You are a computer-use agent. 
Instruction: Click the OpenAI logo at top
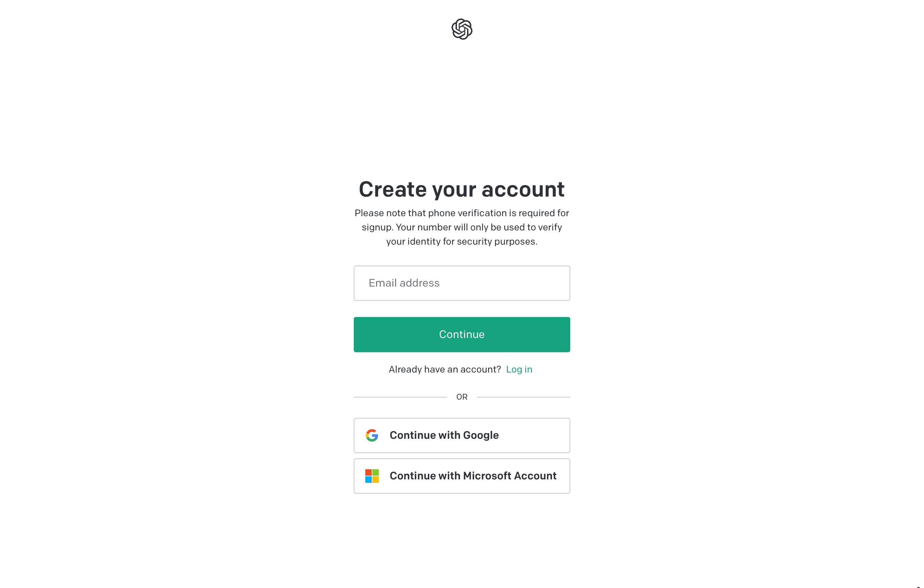[462, 29]
